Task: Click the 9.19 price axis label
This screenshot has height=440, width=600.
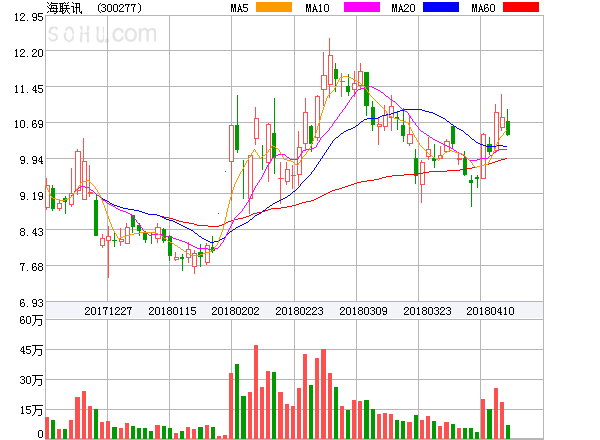Action: pyautogui.click(x=31, y=196)
